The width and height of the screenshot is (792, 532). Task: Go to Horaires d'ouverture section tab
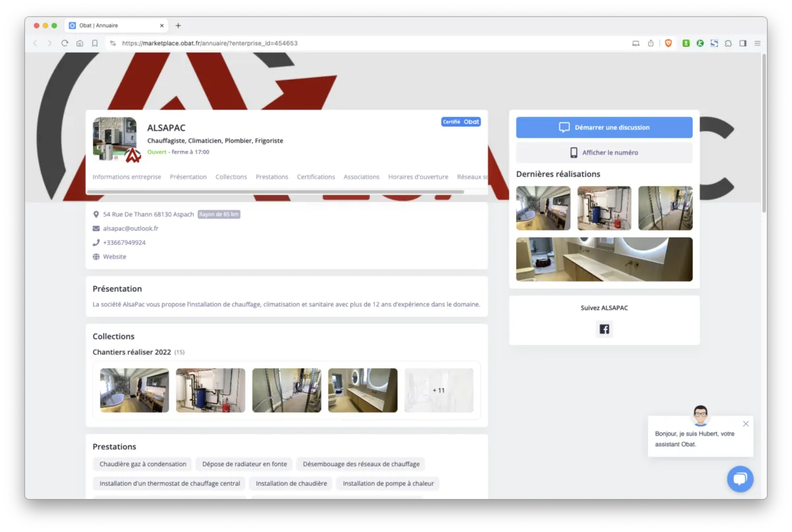(418, 177)
